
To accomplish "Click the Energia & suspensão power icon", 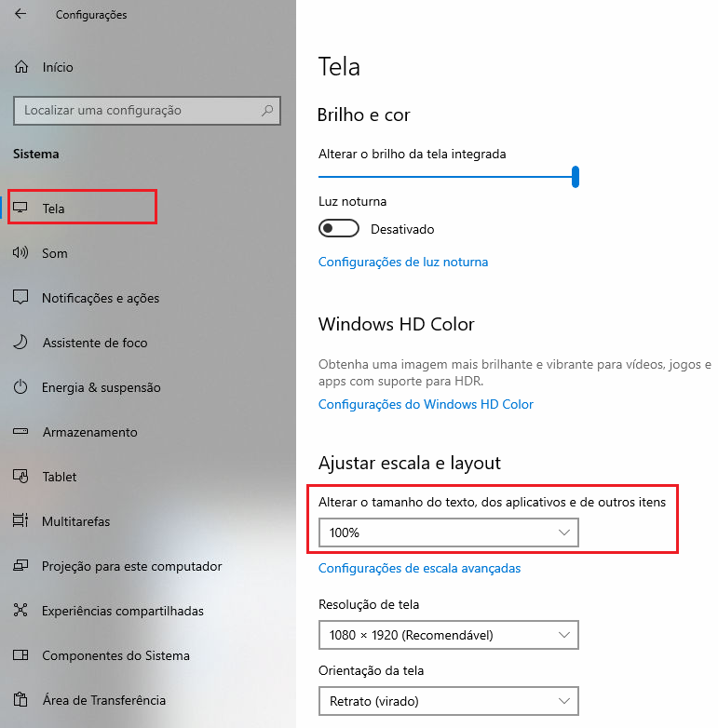I will coord(20,387).
